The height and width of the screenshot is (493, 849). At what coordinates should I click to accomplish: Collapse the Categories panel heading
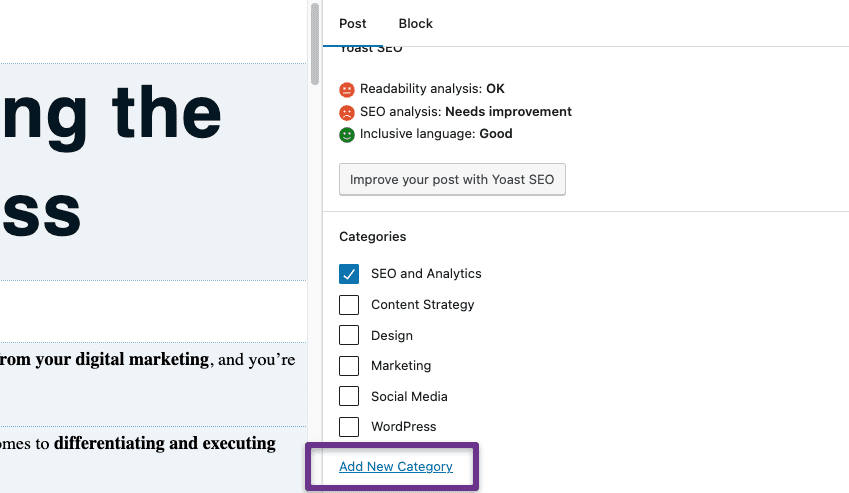[x=373, y=237]
